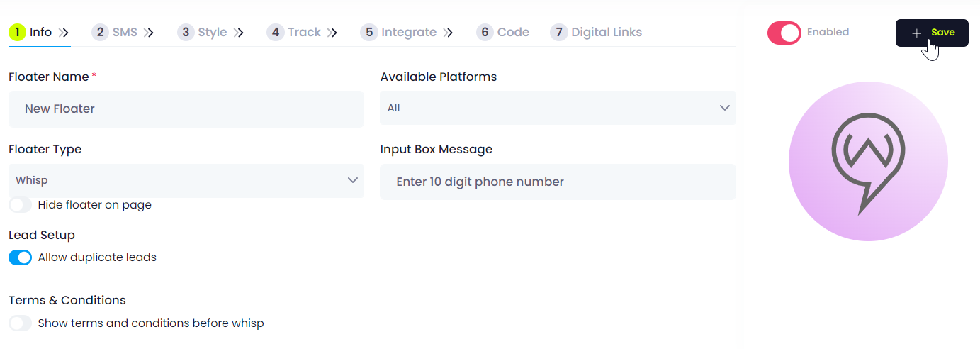The height and width of the screenshot is (349, 980).
Task: Click the step 1 number badge
Action: pyautogui.click(x=17, y=32)
